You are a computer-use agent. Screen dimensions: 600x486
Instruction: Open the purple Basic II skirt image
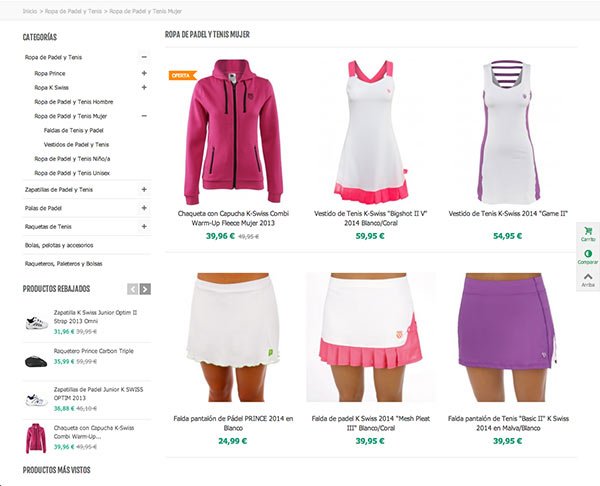click(508, 337)
